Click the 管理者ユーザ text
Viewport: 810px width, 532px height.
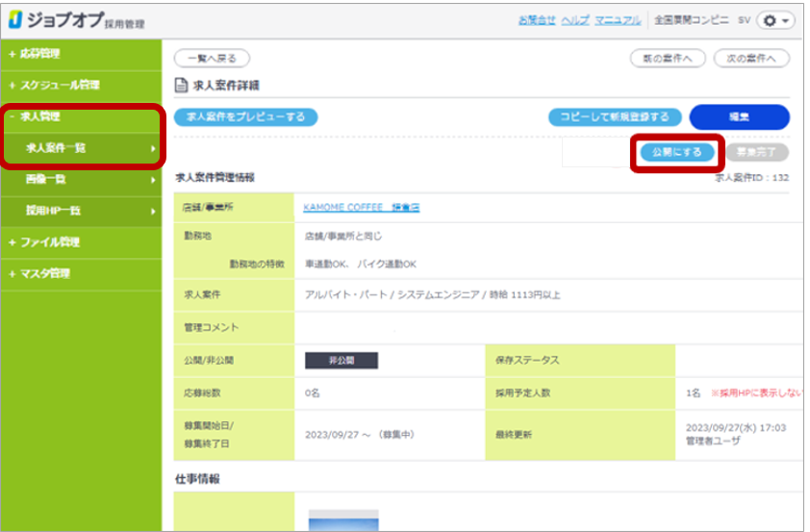(x=713, y=442)
